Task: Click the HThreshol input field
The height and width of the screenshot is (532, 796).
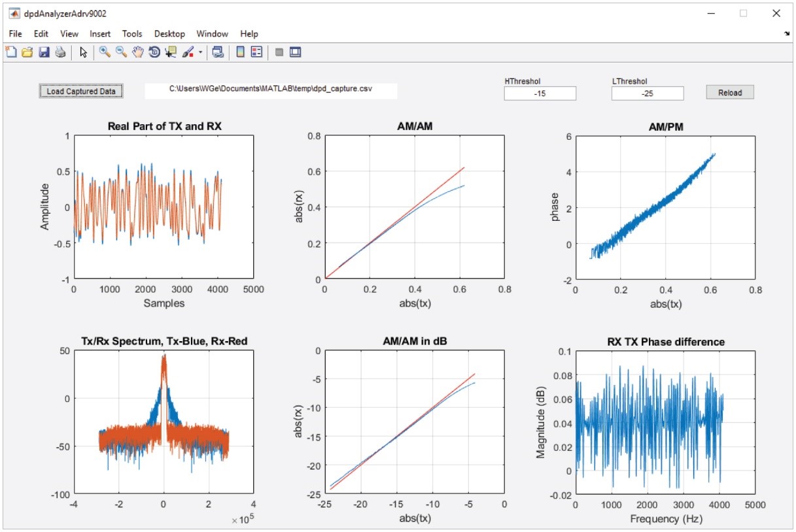Action: coord(540,93)
